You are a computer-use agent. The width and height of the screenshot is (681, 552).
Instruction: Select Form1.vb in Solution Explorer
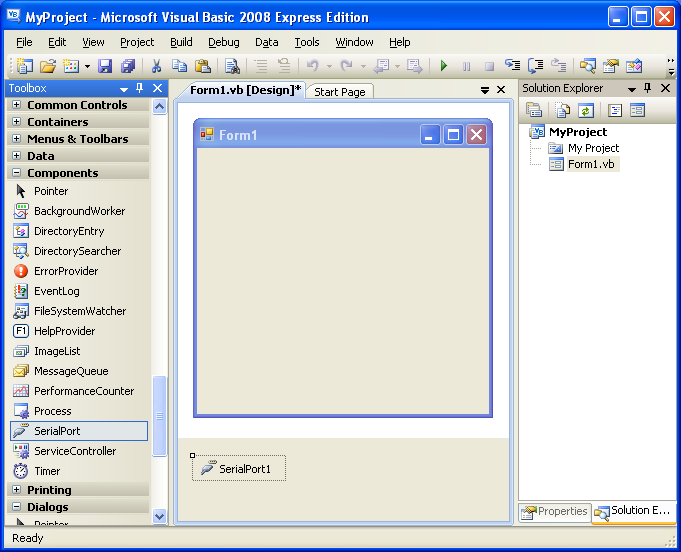point(591,164)
